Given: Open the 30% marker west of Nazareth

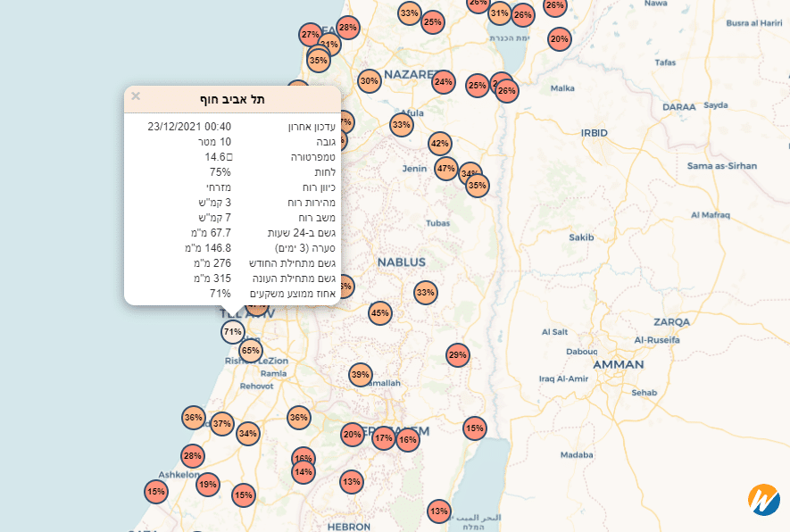Looking at the screenshot, I should point(370,81).
